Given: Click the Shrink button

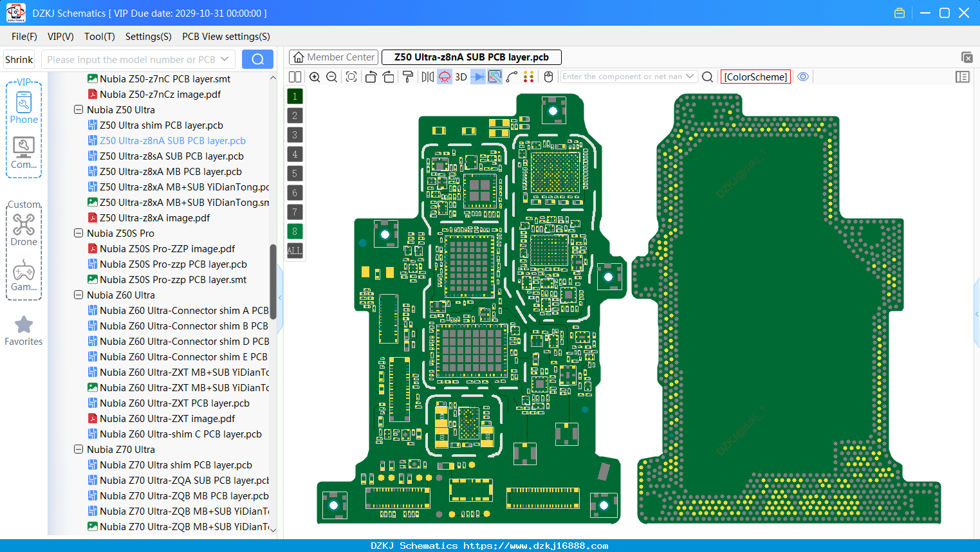Looking at the screenshot, I should [19, 59].
